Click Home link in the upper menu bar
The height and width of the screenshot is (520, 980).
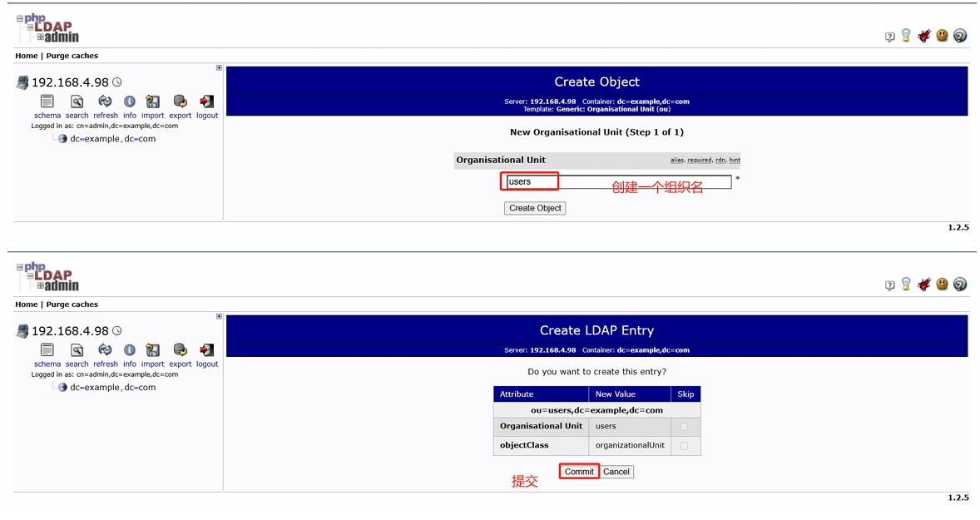click(x=27, y=56)
